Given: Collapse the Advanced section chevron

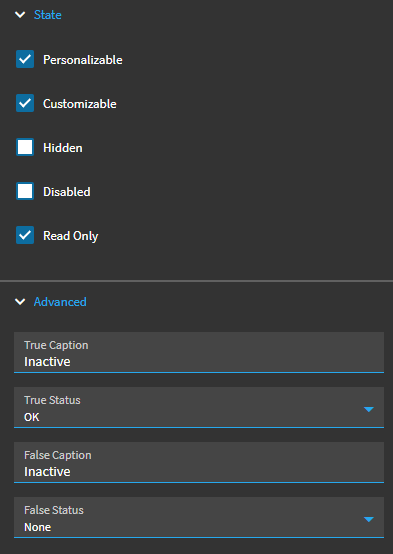Looking at the screenshot, I should (x=20, y=302).
